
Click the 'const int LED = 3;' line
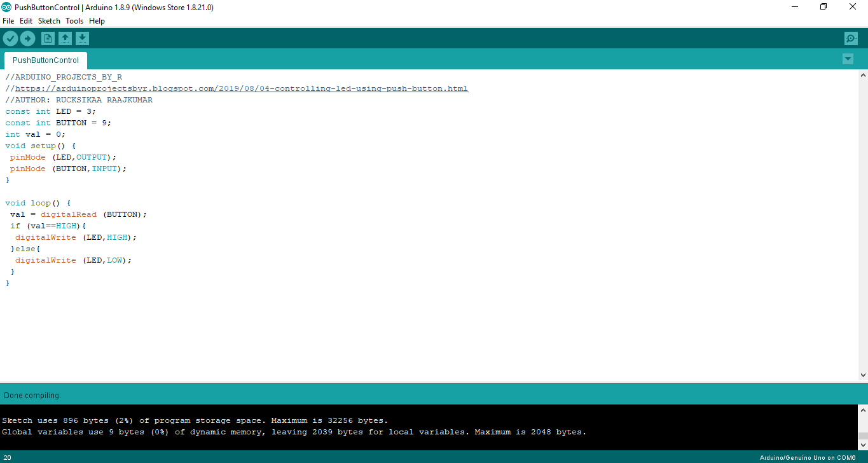point(51,111)
